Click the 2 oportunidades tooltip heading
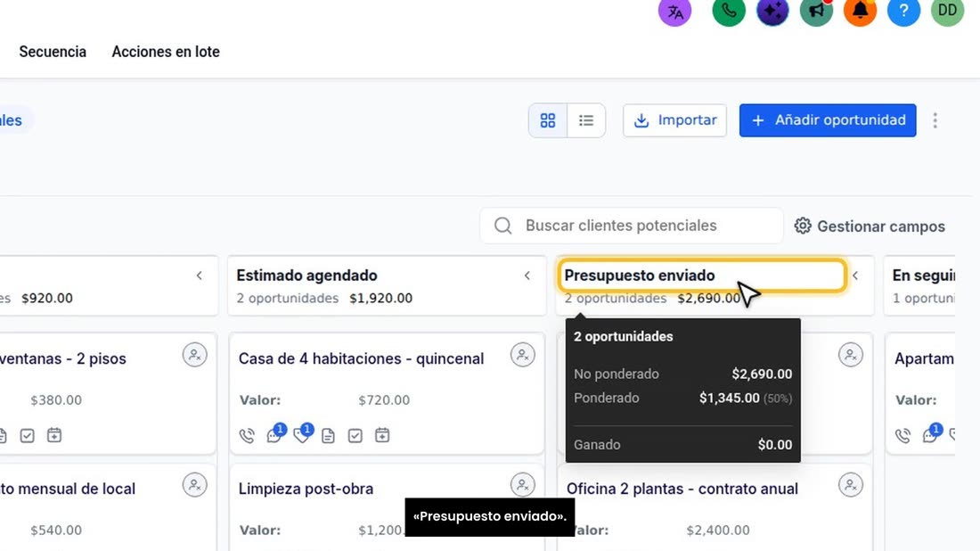980x551 pixels. 623,336
